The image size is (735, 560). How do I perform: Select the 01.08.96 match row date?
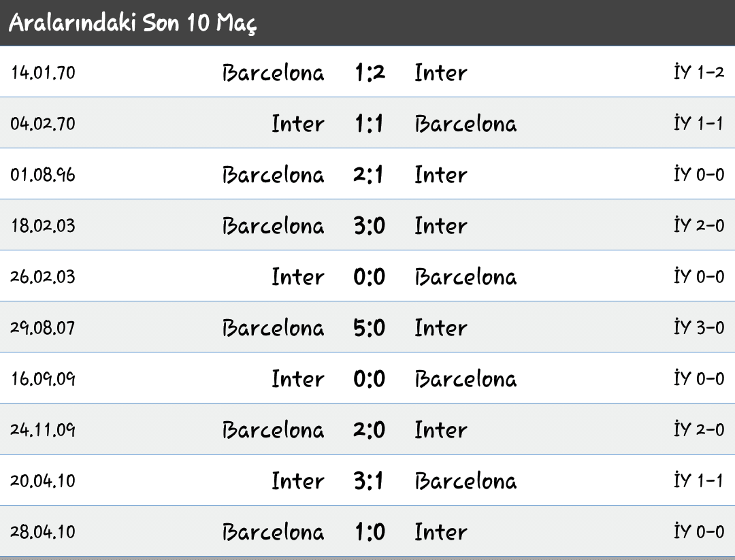point(43,175)
